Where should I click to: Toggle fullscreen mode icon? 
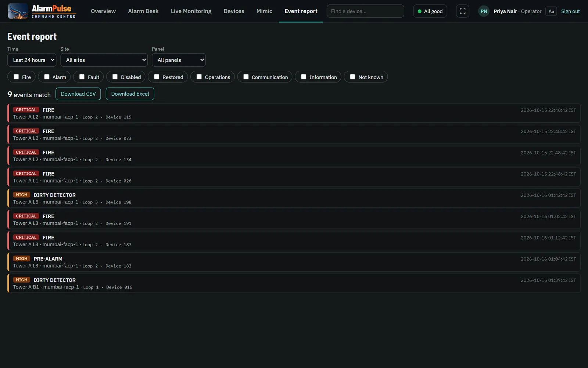tap(462, 11)
